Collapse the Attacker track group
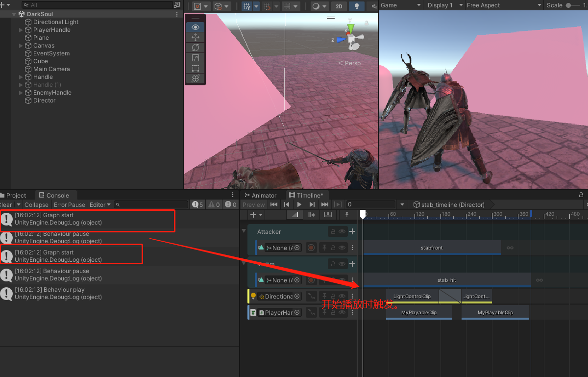 coord(244,231)
